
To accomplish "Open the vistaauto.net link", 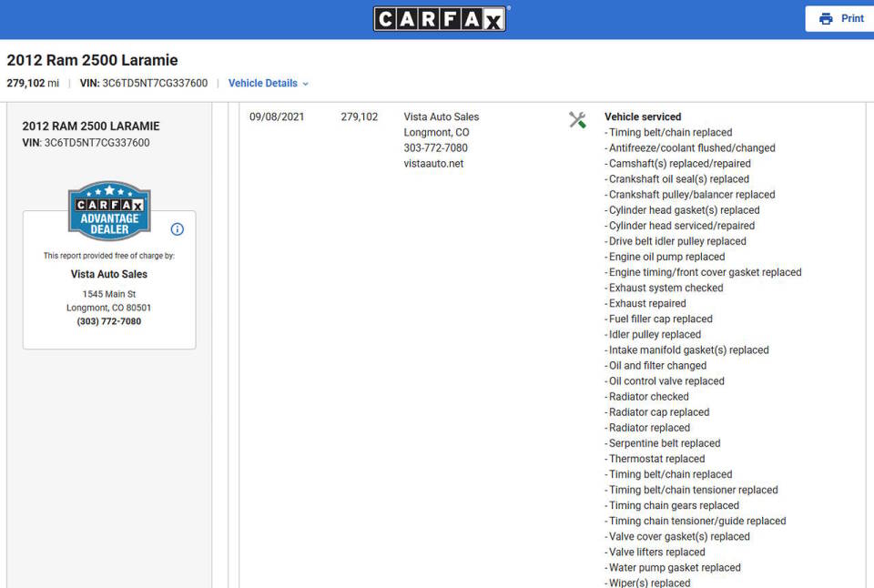I will point(433,163).
